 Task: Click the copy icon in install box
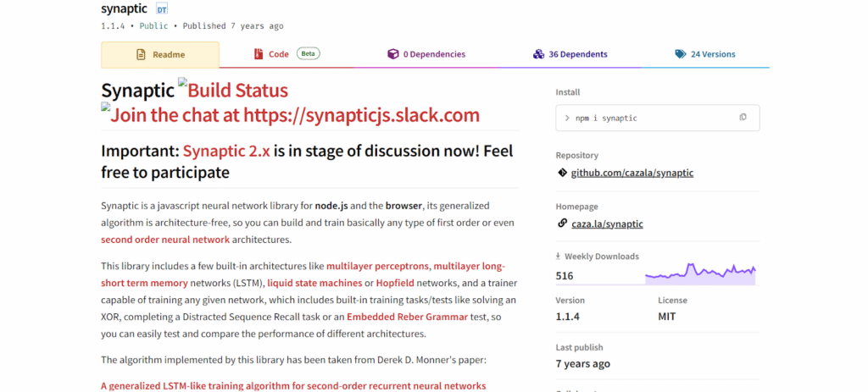click(x=743, y=118)
